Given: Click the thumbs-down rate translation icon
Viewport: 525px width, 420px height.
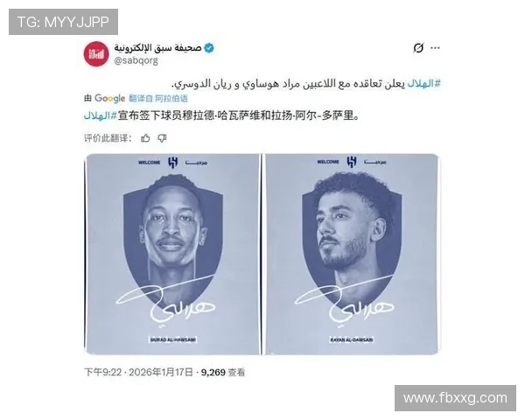Looking at the screenshot, I should [x=162, y=138].
